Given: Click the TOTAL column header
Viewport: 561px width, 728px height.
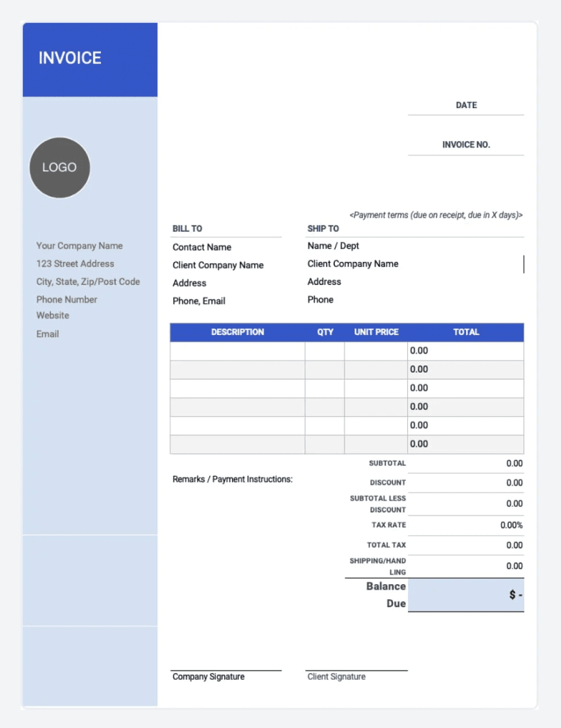Looking at the screenshot, I should [x=466, y=333].
